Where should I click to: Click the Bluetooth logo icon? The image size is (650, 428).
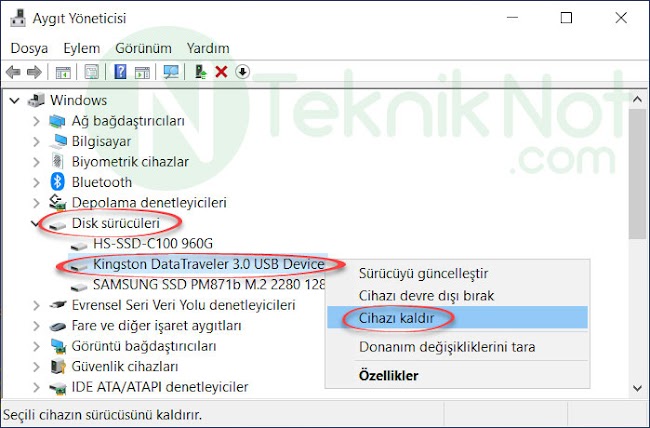click(x=57, y=182)
